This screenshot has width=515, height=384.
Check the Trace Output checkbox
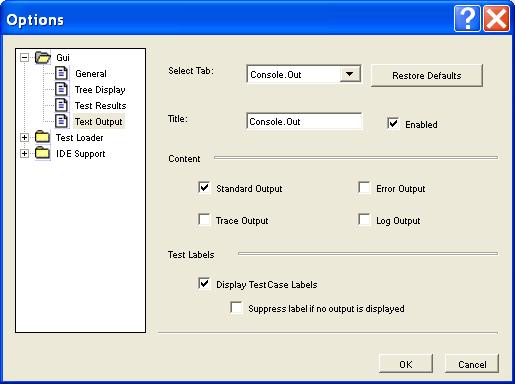point(204,220)
